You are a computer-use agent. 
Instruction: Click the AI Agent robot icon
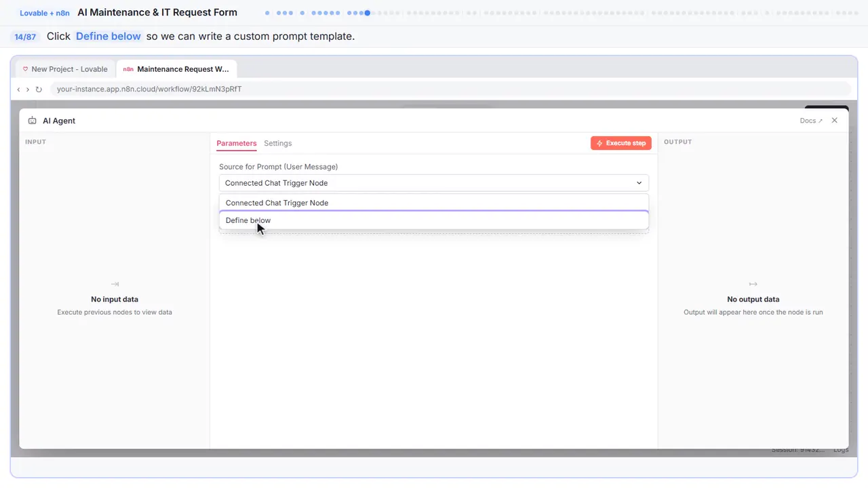[33, 121]
